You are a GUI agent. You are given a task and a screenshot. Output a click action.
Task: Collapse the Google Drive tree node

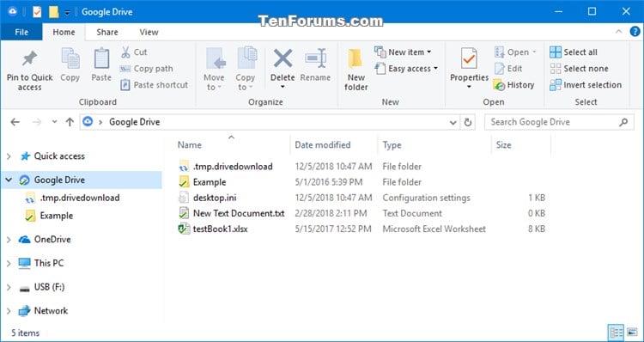(9, 180)
